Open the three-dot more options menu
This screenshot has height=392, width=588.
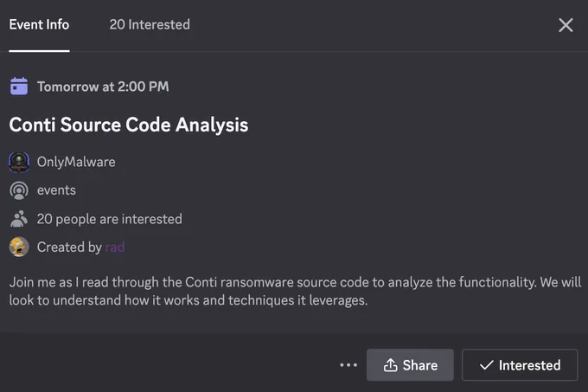pos(348,365)
